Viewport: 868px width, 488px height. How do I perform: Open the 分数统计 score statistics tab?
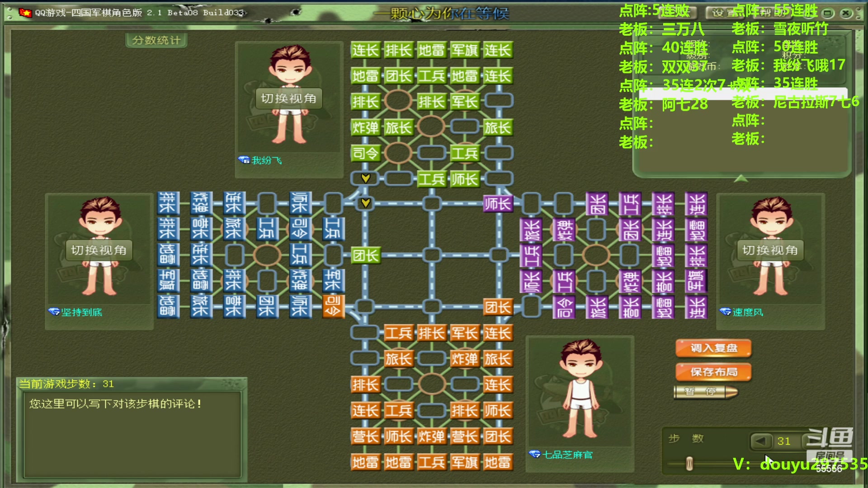(156, 40)
